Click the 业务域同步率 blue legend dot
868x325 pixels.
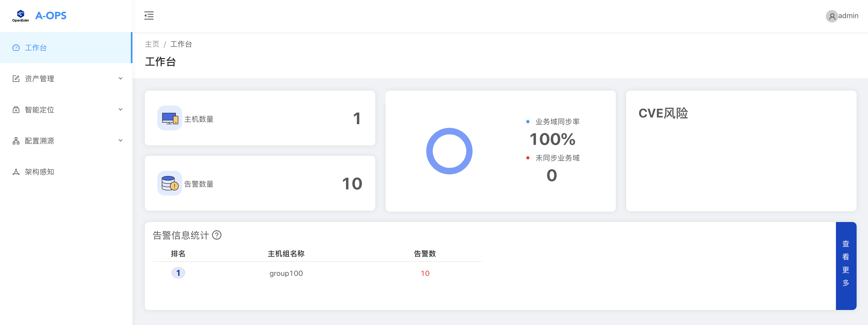click(528, 122)
